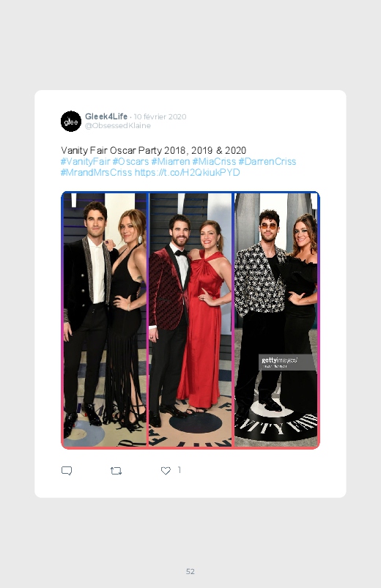This screenshot has height=588, width=381.
Task: Click the 10 février 2020 timestamp
Action: click(x=160, y=116)
